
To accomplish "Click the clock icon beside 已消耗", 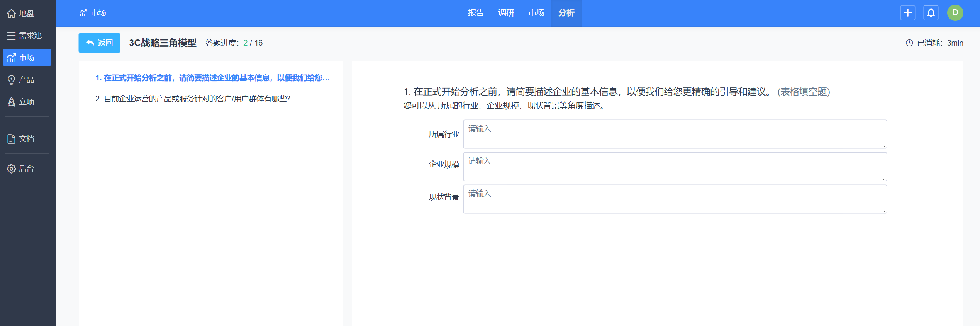I will click(x=909, y=43).
